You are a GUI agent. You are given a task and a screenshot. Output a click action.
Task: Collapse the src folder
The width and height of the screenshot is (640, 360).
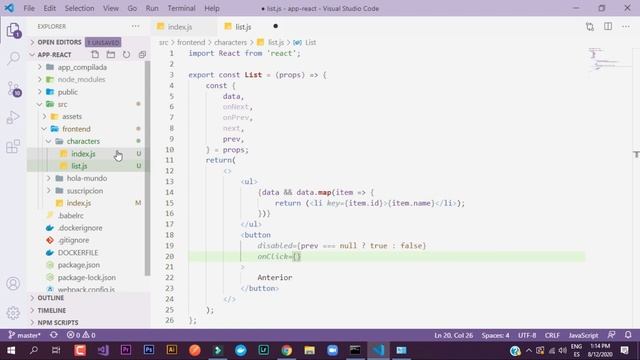click(62, 104)
